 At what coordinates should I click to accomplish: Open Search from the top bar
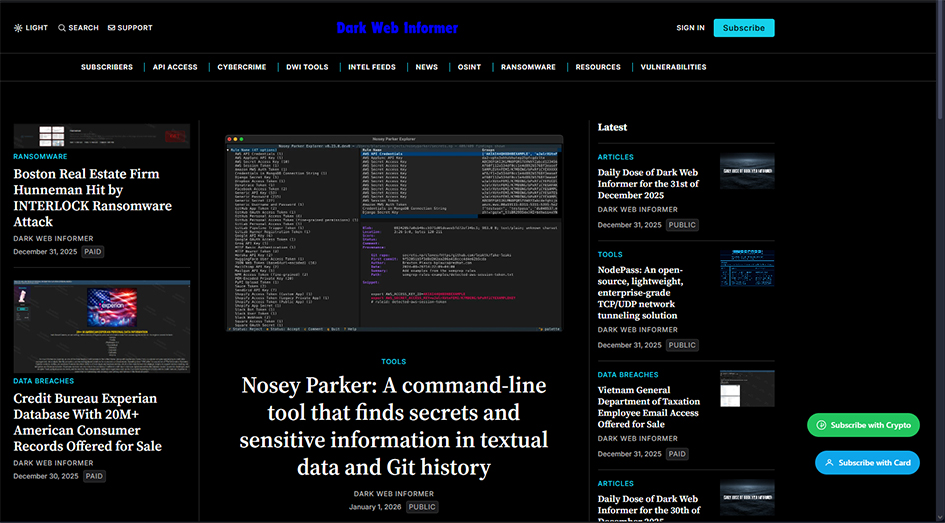pyautogui.click(x=78, y=28)
